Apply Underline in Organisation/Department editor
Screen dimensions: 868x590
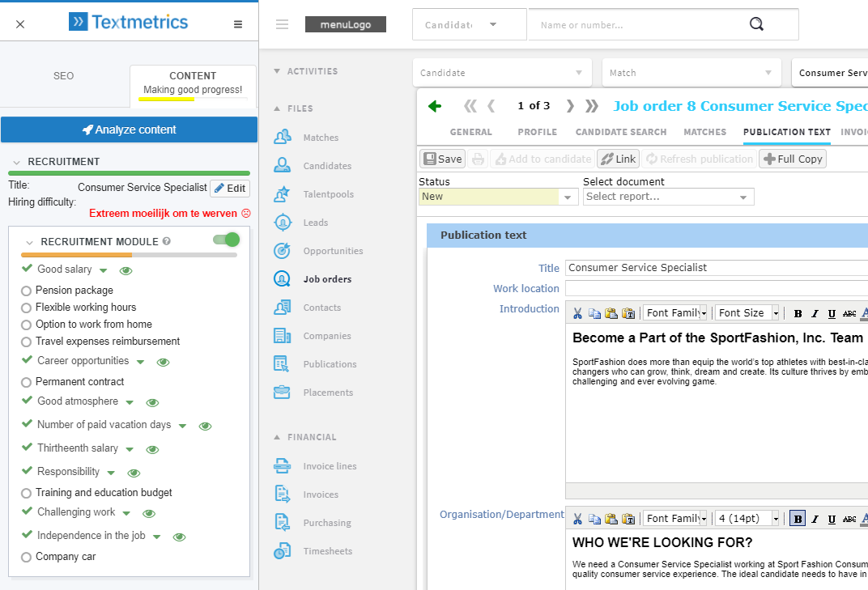coord(832,519)
